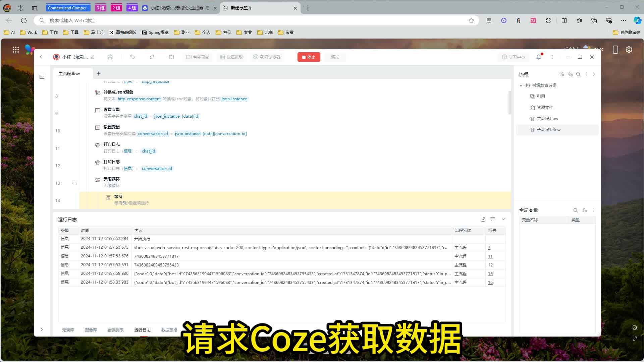Clear the 运行日志 with trash icon
The height and width of the screenshot is (362, 644).
pos(492,219)
